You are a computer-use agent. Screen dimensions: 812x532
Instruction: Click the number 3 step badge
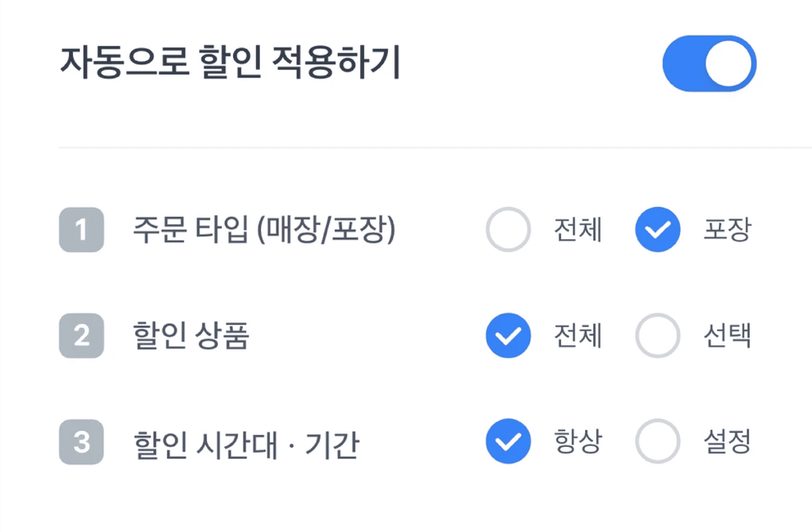[81, 442]
